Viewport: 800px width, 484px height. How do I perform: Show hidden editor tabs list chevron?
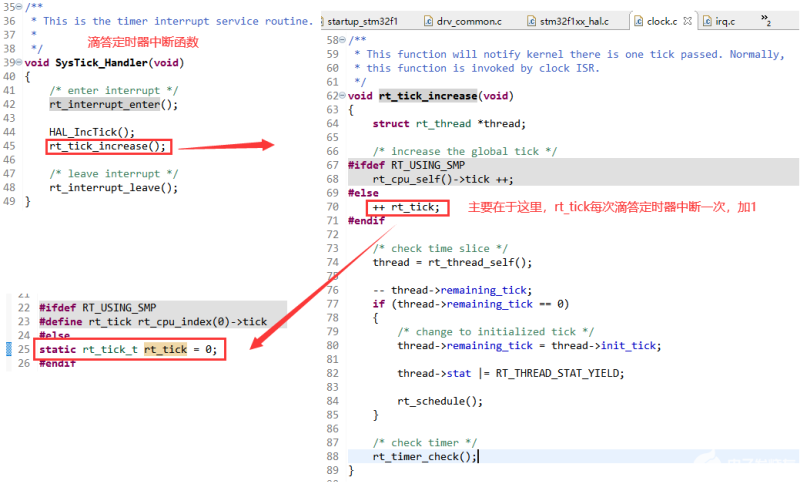pos(765,20)
